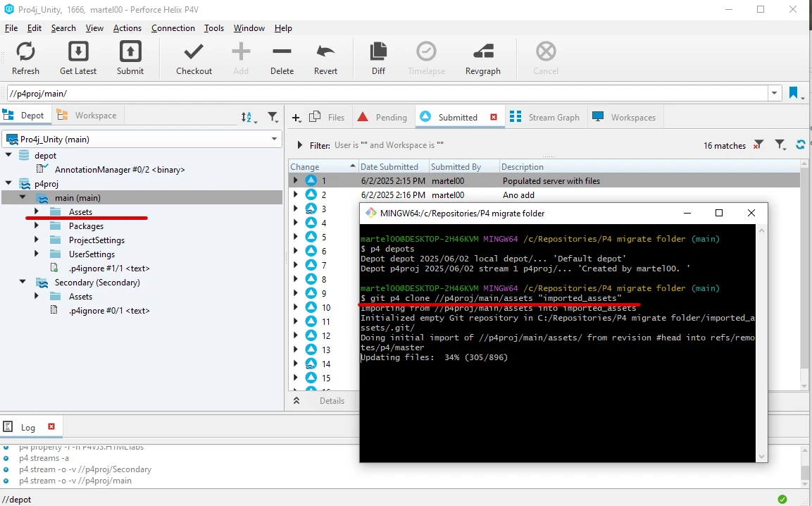Click the Submit toolbar icon
Viewport: 812px width, 506px height.
(x=130, y=52)
